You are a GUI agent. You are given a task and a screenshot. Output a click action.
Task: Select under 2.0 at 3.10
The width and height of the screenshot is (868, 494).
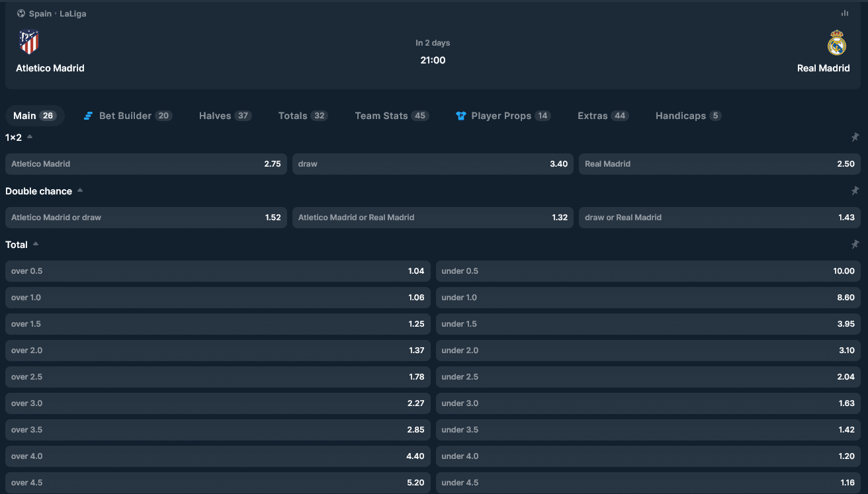point(648,350)
